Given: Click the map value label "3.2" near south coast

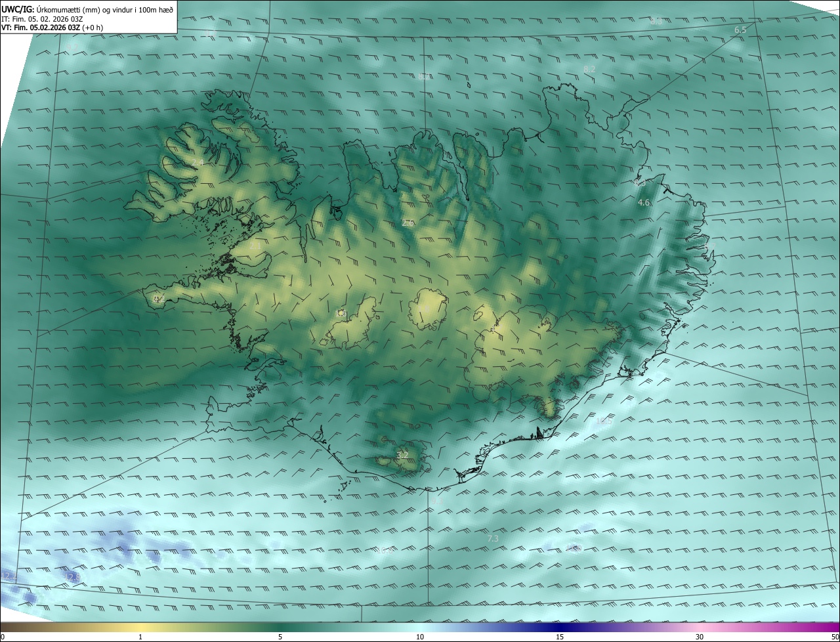Looking at the screenshot, I should point(403,455).
